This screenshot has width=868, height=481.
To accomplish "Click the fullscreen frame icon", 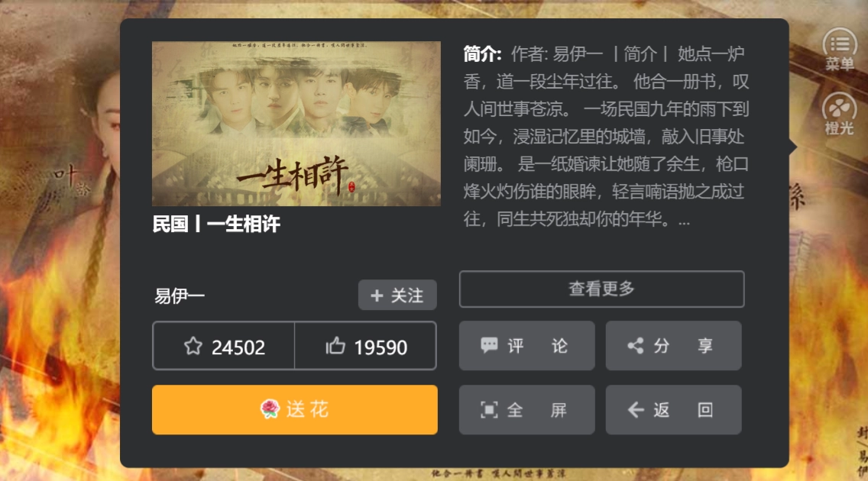I will [x=489, y=410].
